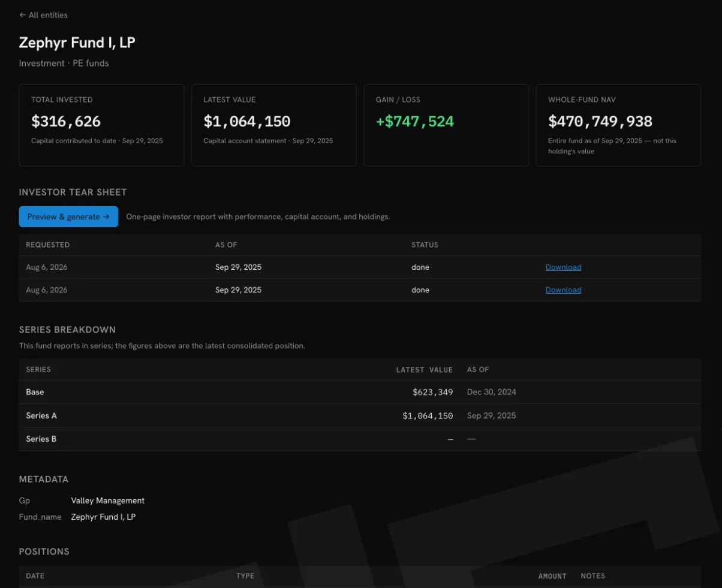
Task: Click the TOTAL INVESTED card label
Action: pyautogui.click(x=62, y=100)
